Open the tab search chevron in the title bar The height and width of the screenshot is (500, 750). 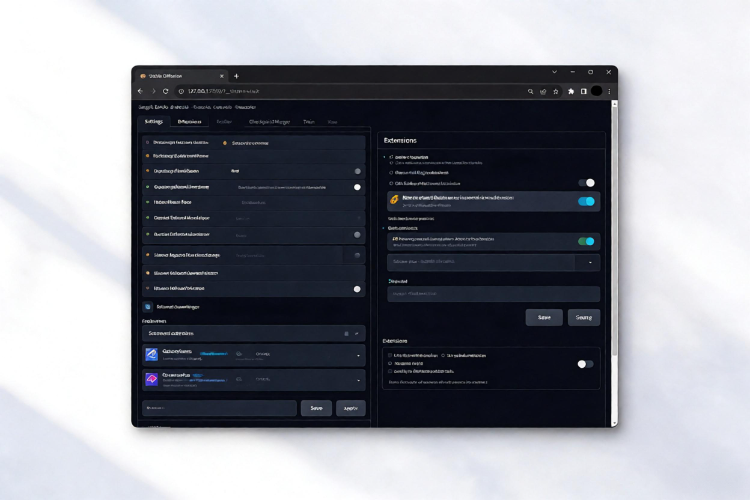pos(554,72)
